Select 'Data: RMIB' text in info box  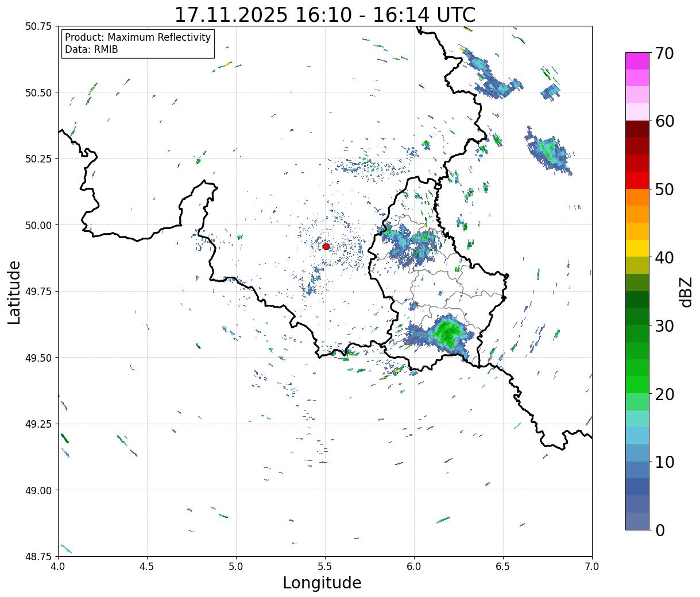[x=91, y=49]
